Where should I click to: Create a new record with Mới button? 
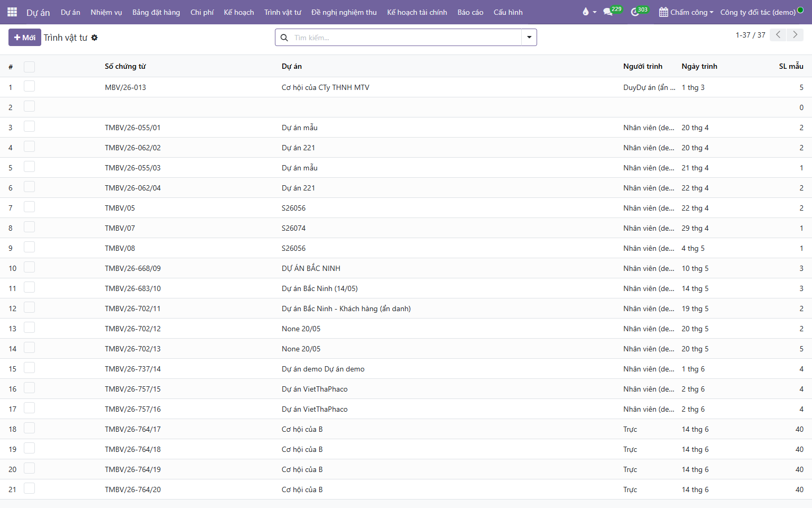click(x=25, y=38)
